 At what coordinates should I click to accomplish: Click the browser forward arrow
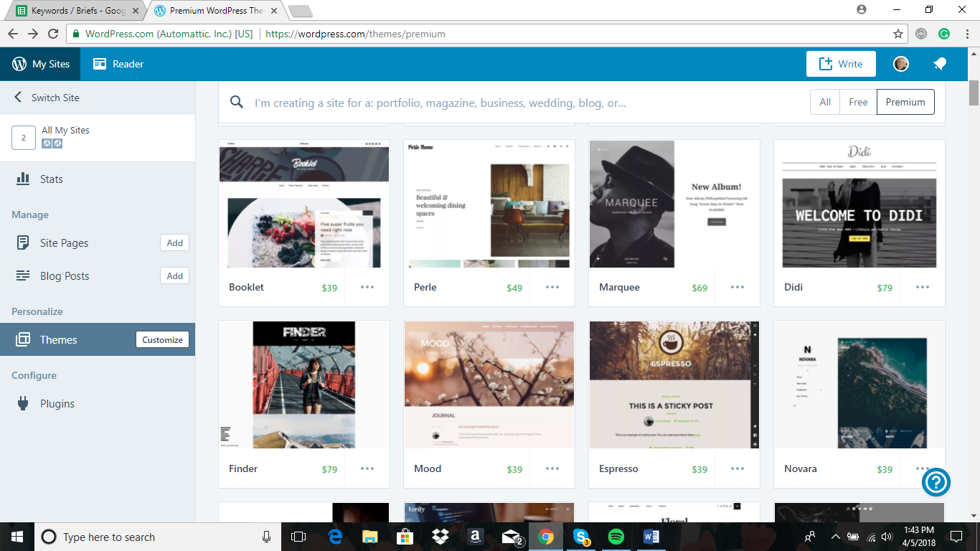pyautogui.click(x=33, y=34)
